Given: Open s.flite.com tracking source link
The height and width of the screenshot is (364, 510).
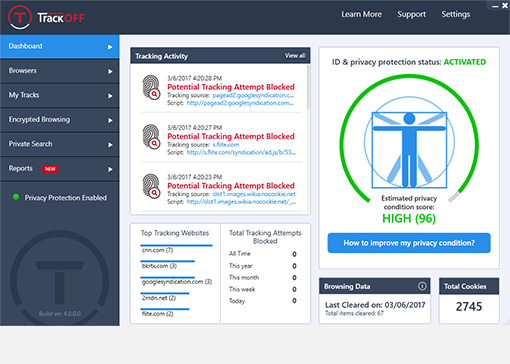Looking at the screenshot, I should [x=226, y=145].
